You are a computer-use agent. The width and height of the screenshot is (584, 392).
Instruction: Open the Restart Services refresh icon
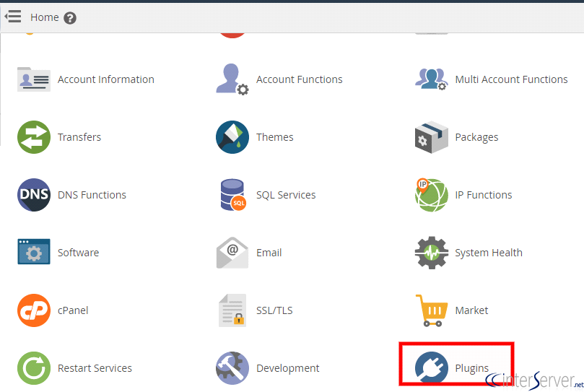(x=34, y=368)
